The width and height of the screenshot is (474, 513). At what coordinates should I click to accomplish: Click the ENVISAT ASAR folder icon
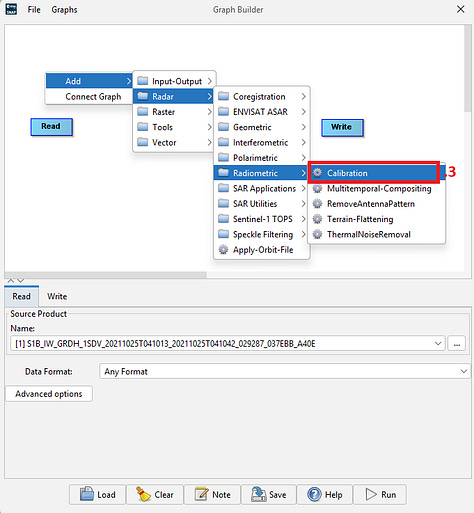pos(223,111)
